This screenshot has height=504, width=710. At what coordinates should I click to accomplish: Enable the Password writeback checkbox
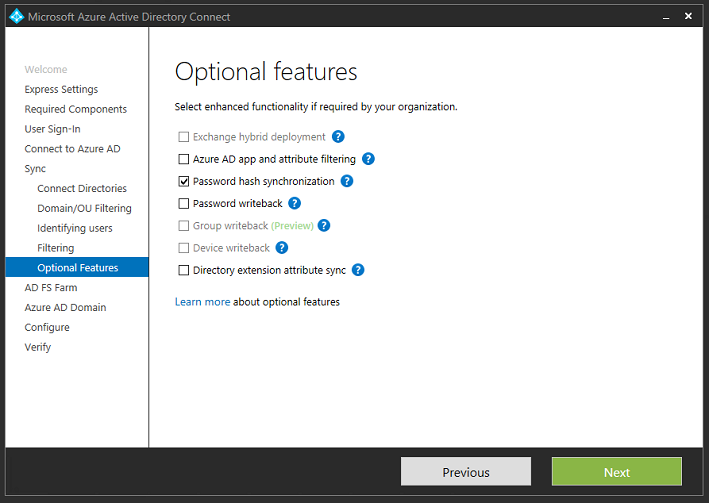tap(184, 203)
